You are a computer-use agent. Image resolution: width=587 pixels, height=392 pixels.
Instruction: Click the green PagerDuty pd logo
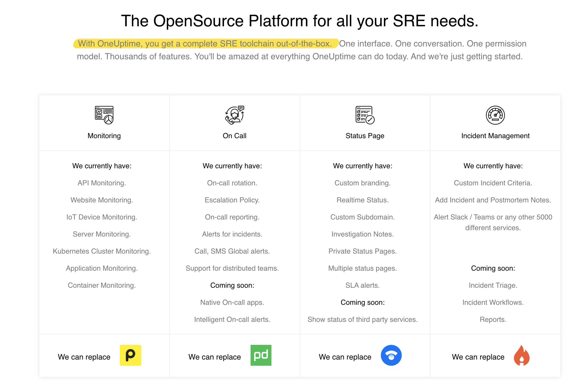pos(261,355)
